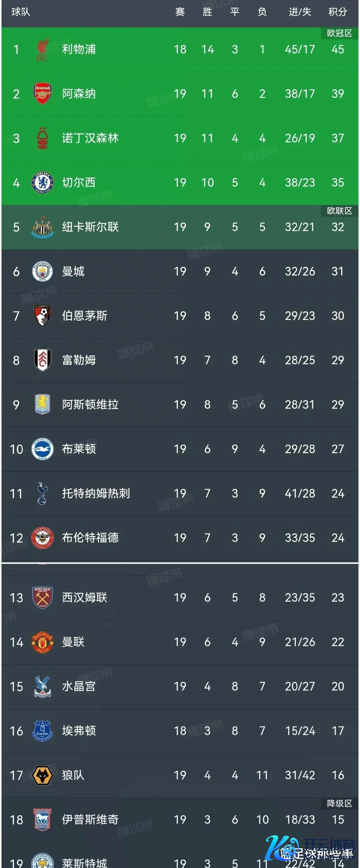Select the 进/失 column header

[x=300, y=12]
